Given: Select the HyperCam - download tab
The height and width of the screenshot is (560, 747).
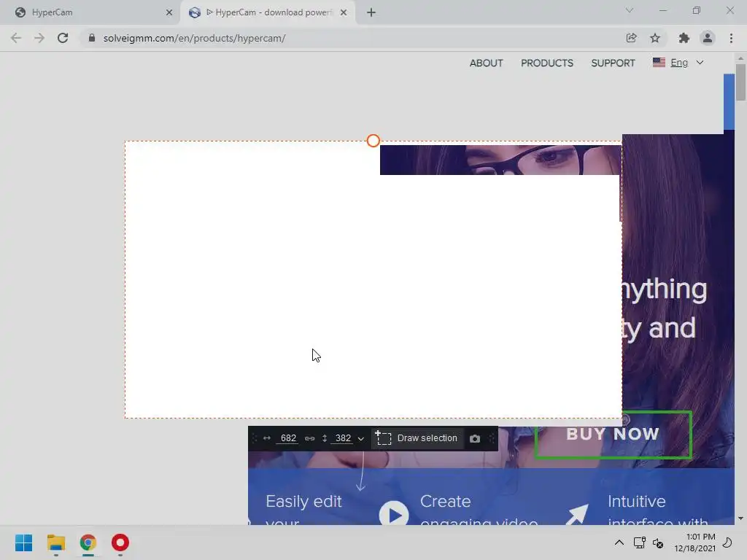Looking at the screenshot, I should tap(267, 12).
